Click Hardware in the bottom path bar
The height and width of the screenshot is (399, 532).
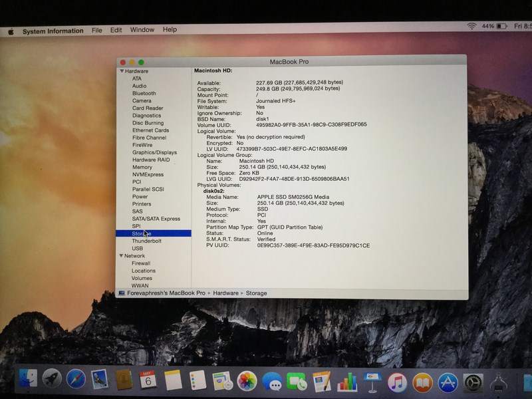[x=226, y=293]
